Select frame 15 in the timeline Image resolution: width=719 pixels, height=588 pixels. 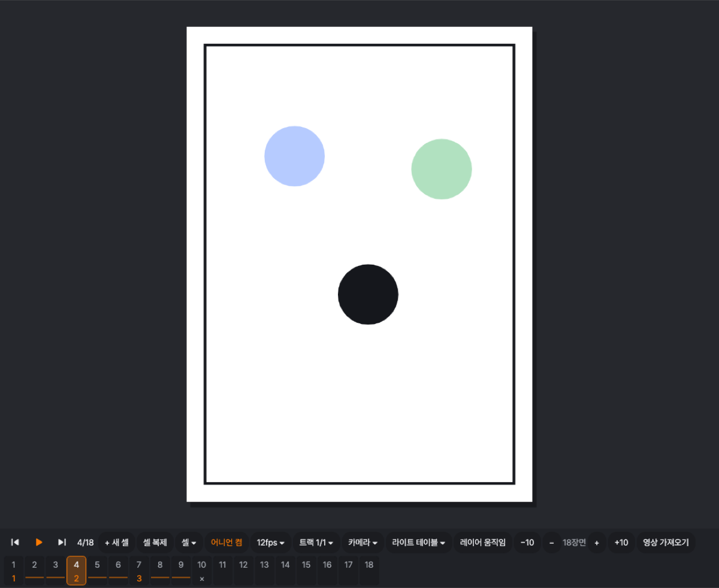click(306, 571)
